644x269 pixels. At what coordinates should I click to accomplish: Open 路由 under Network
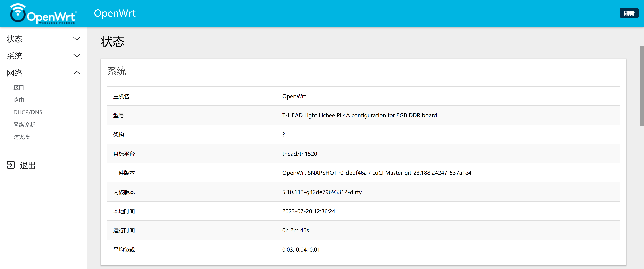(x=19, y=100)
